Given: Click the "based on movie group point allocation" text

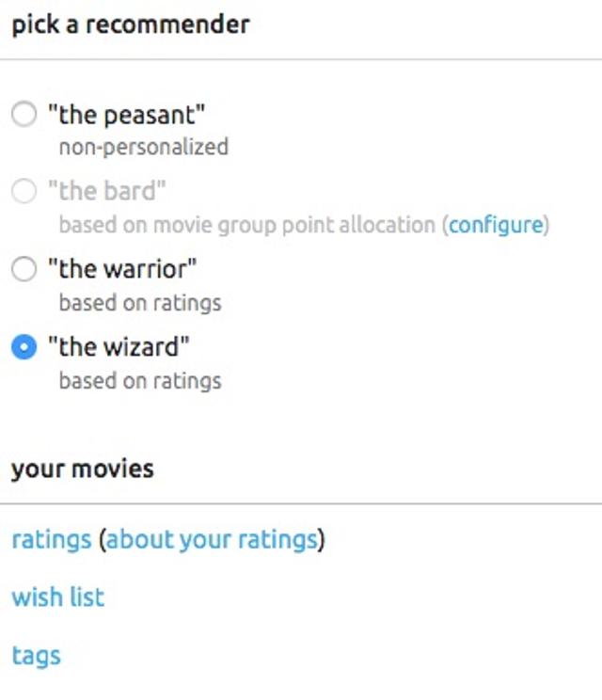Looking at the screenshot, I should (246, 225).
